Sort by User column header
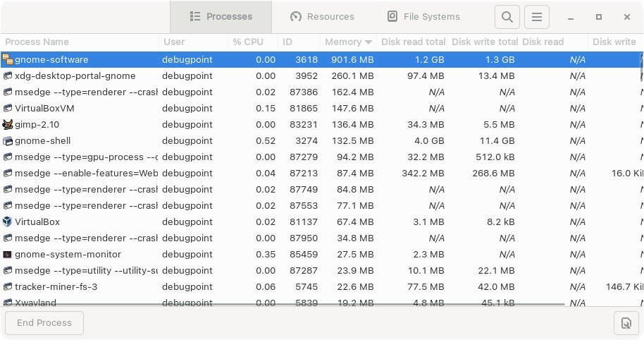Viewport: 644px width, 340px height. point(194,42)
